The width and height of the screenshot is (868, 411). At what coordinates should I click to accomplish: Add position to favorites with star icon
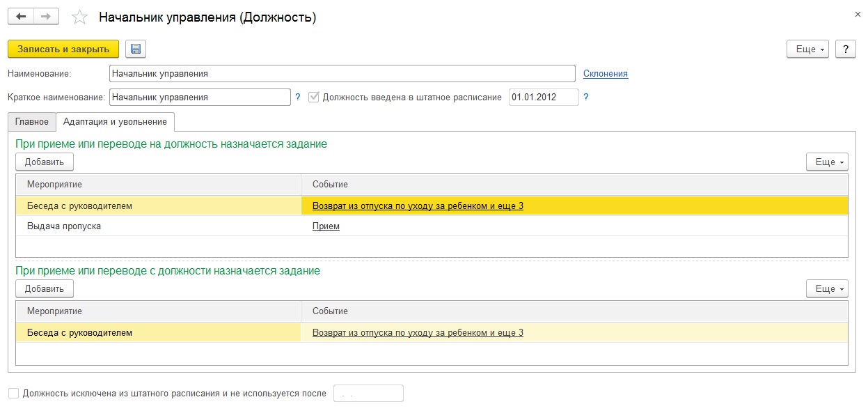pos(80,17)
